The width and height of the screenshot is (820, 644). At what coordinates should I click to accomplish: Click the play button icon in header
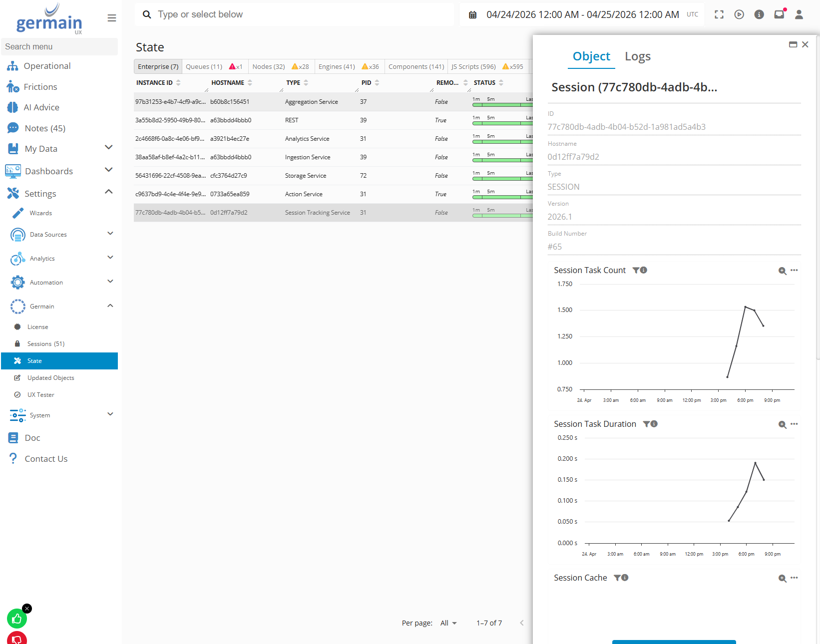pos(739,14)
